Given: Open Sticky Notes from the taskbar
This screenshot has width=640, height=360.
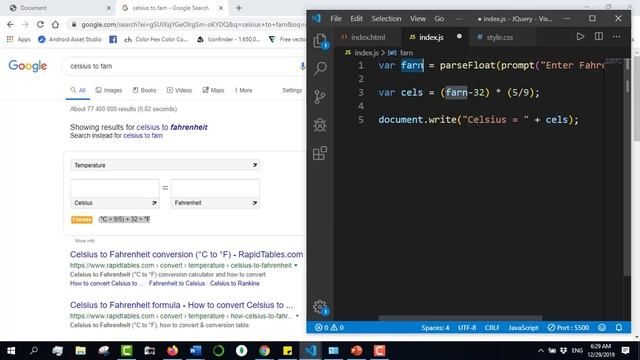Looking at the screenshot, I should tap(287, 351).
